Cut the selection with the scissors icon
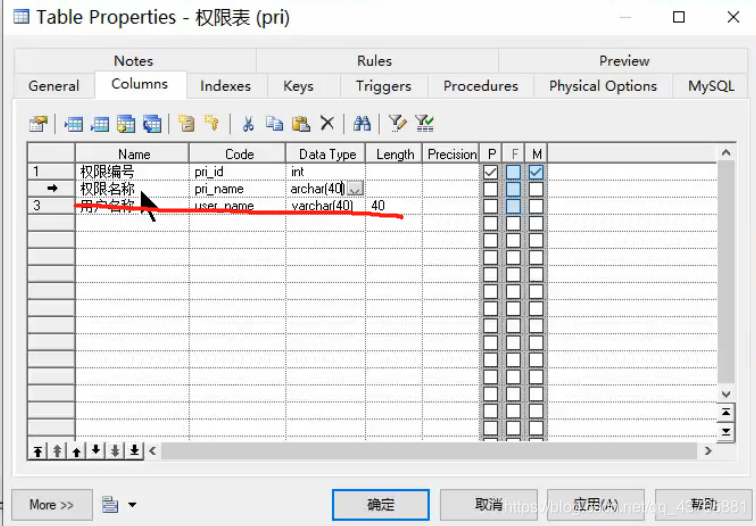The image size is (756, 526). (x=248, y=123)
